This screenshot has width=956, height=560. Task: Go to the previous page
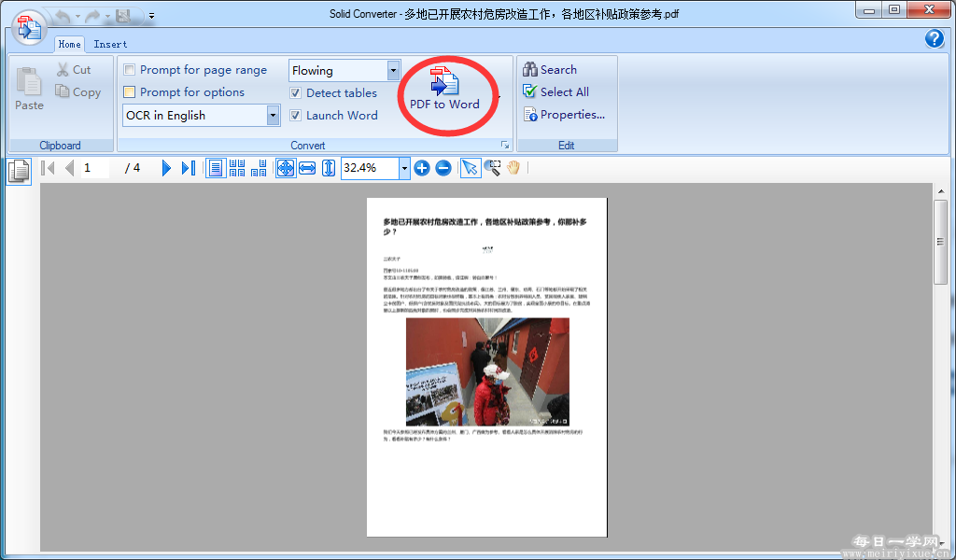69,168
